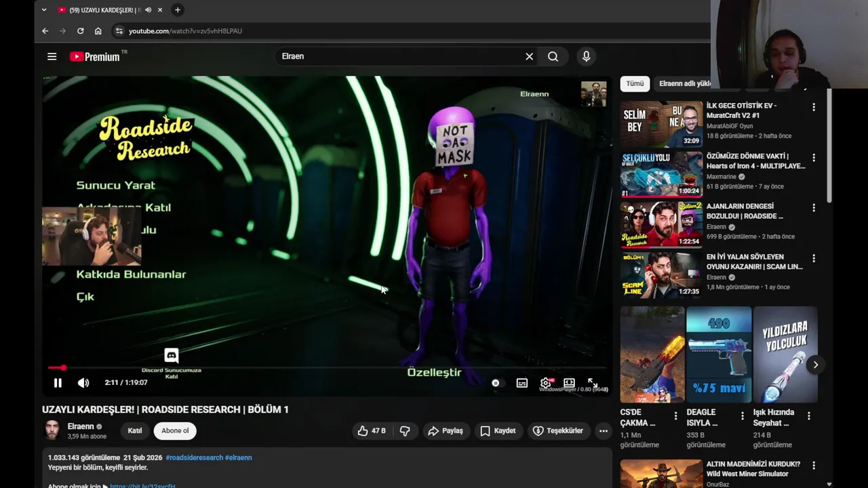Click the browser address bar URL
This screenshot has width=868, height=488.
185,31
